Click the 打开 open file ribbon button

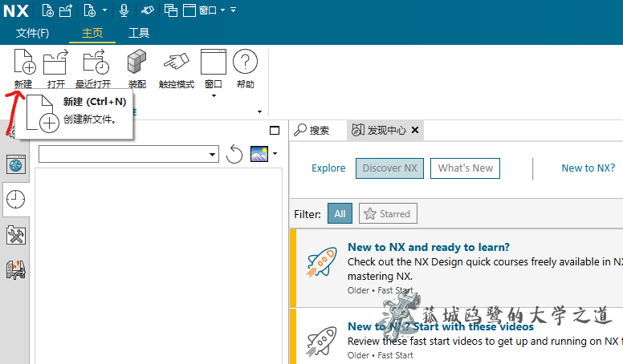(x=55, y=69)
